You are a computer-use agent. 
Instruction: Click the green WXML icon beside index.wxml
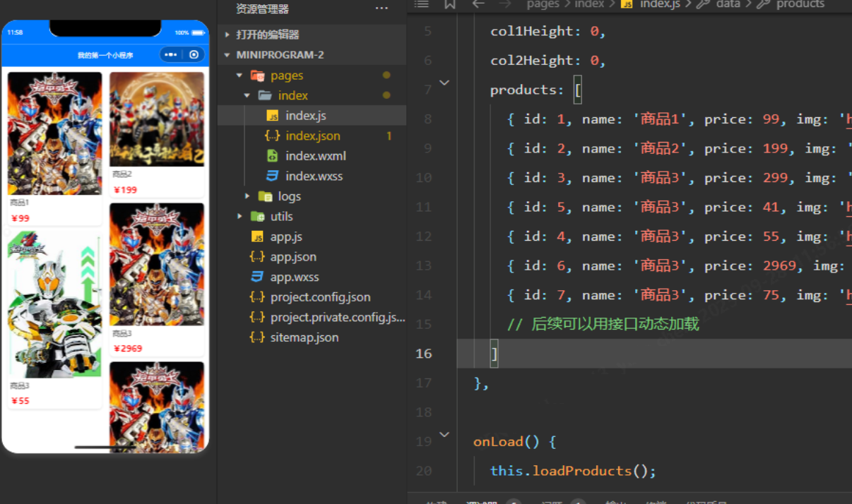coord(272,156)
